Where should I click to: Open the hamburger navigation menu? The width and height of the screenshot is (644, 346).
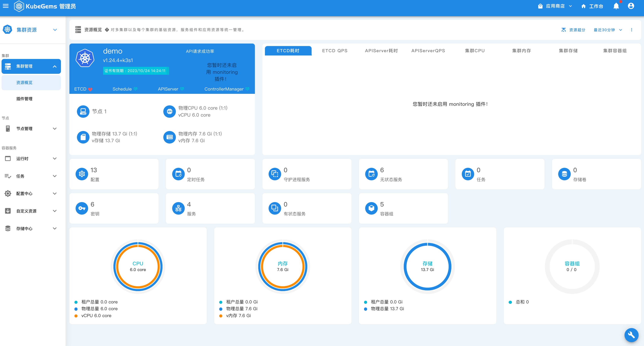[6, 6]
